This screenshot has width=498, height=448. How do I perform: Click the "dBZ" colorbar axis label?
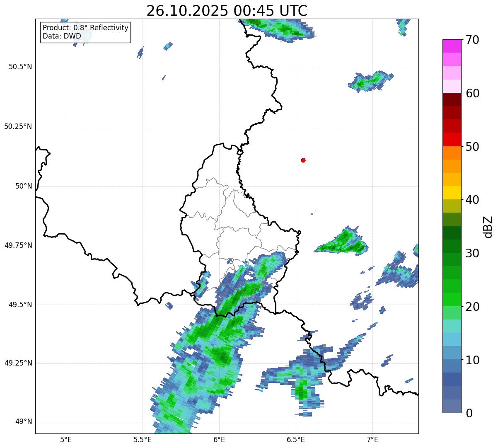pyautogui.click(x=488, y=227)
